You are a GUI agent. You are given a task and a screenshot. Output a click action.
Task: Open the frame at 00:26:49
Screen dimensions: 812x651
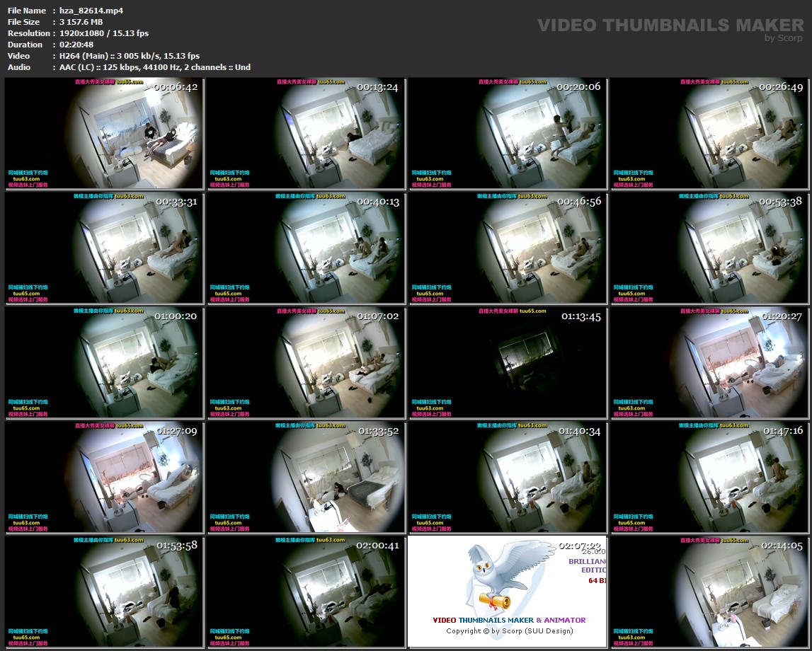pyautogui.click(x=709, y=134)
